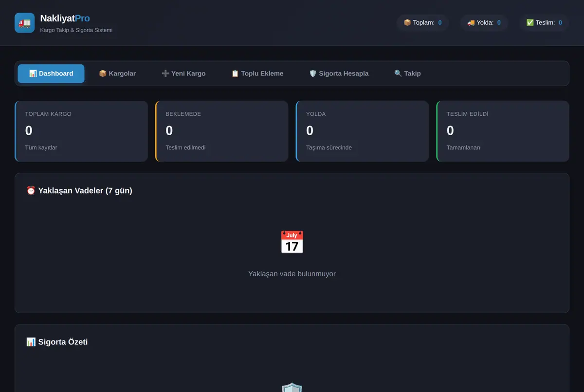Click the 'Yaklaşan Vadeler (7 gün)' heading
The width and height of the screenshot is (584, 392).
click(79, 191)
